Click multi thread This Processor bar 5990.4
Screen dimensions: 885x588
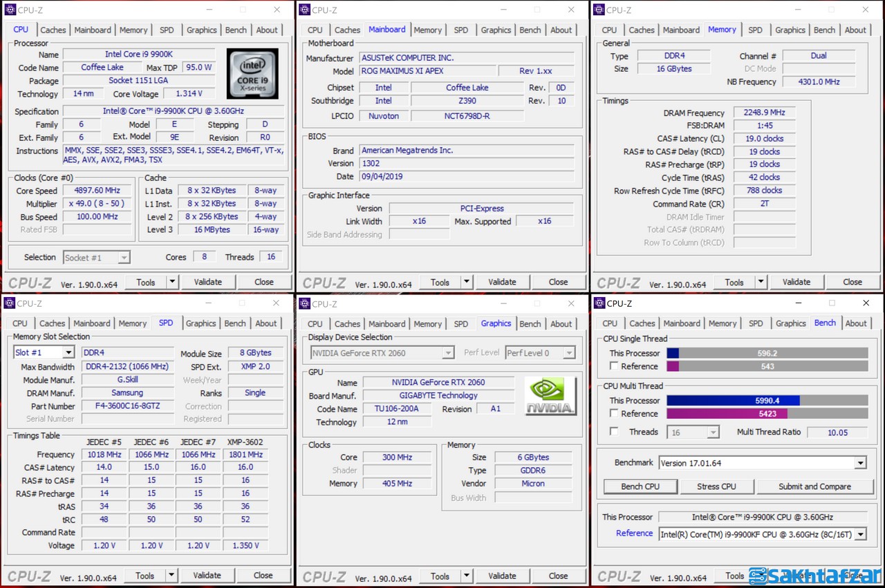[x=767, y=401]
